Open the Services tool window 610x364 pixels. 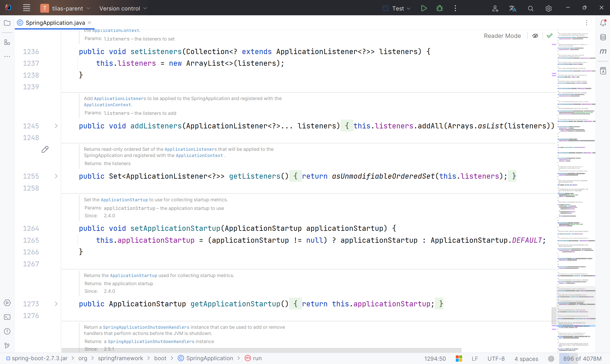[7, 303]
